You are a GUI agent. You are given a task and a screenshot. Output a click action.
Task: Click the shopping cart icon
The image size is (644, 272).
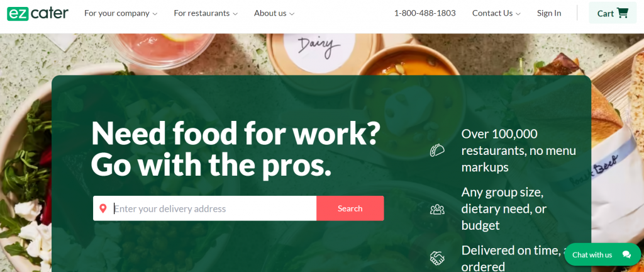[623, 13]
